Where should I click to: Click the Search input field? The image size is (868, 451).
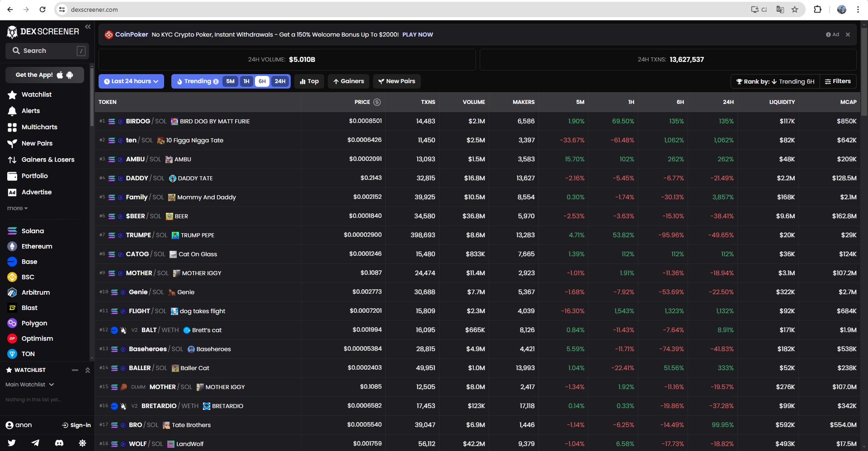click(47, 51)
